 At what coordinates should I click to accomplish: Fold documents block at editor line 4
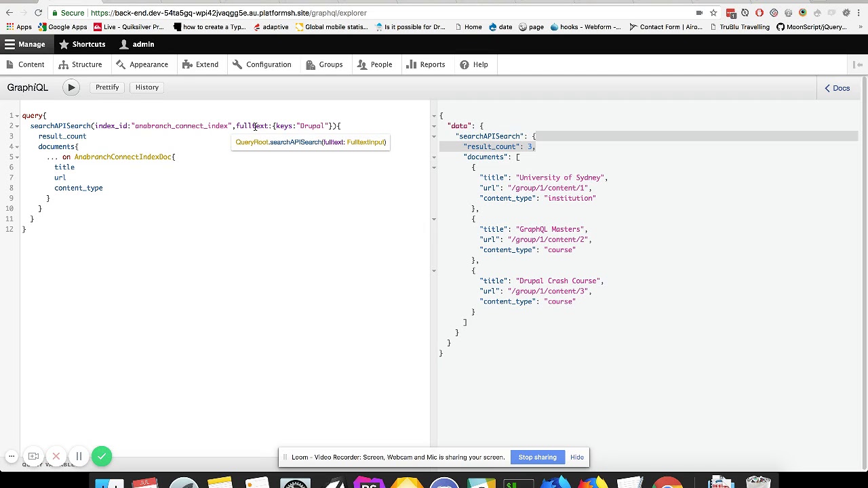(x=17, y=146)
